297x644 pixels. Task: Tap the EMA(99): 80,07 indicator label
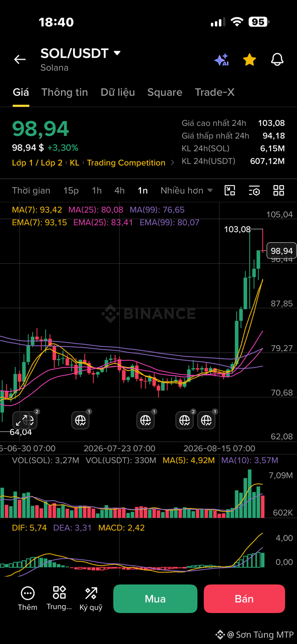point(169,222)
